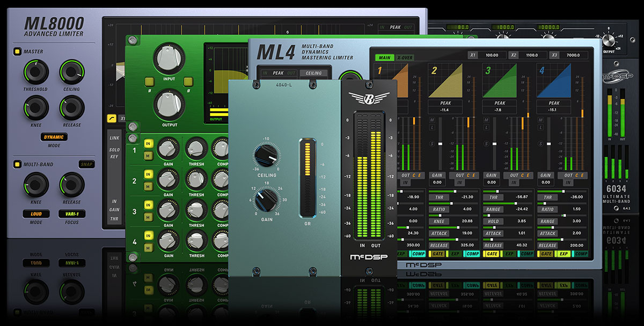
Task: Click ML4 band 2 Knee button
Action: pyautogui.click(x=438, y=221)
